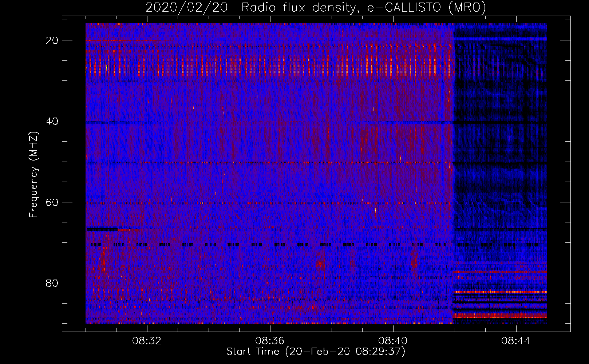This screenshot has height=364, width=589.
Task: Click the 08:32 time tick label
Action: 147,341
